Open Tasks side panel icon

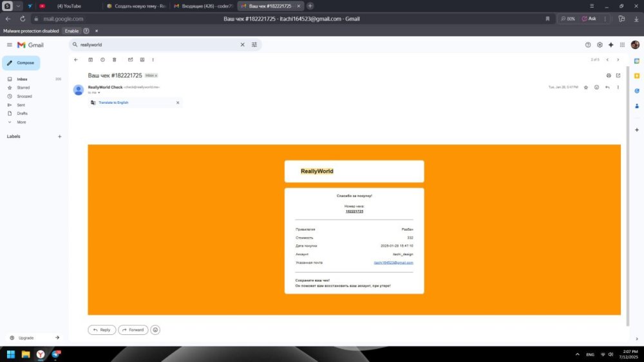(637, 91)
